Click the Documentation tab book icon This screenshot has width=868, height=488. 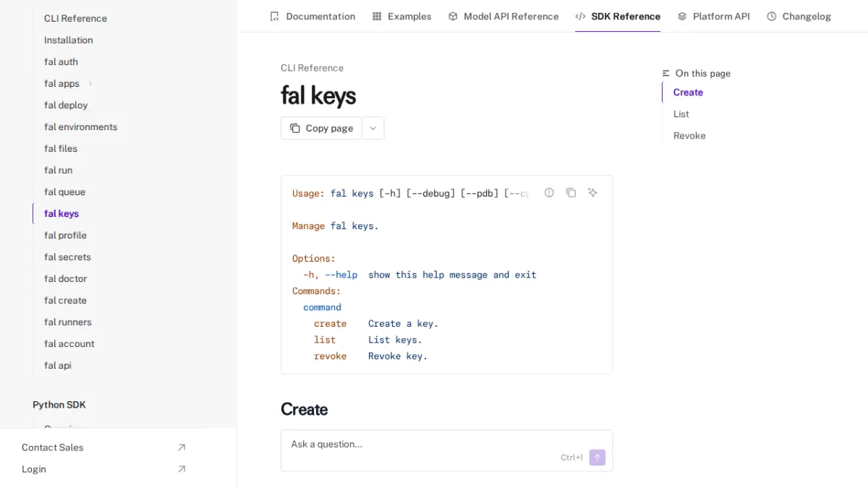pyautogui.click(x=274, y=16)
